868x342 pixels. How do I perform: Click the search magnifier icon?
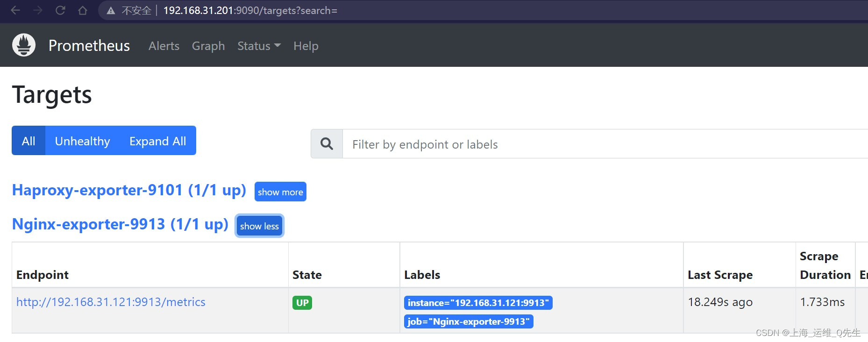(x=327, y=144)
